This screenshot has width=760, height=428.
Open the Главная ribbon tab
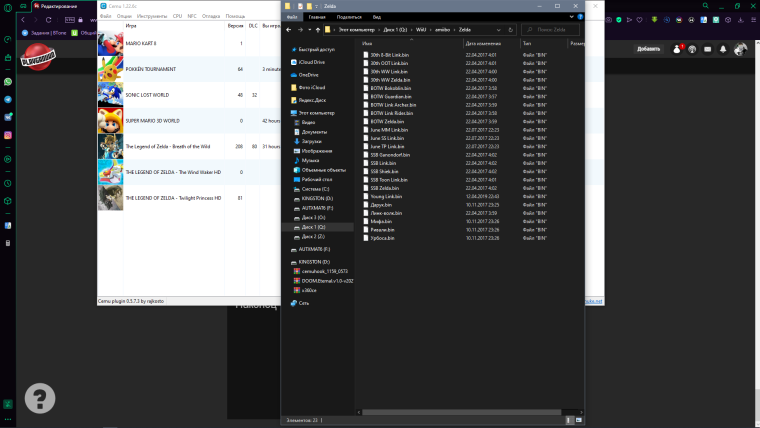tap(317, 17)
